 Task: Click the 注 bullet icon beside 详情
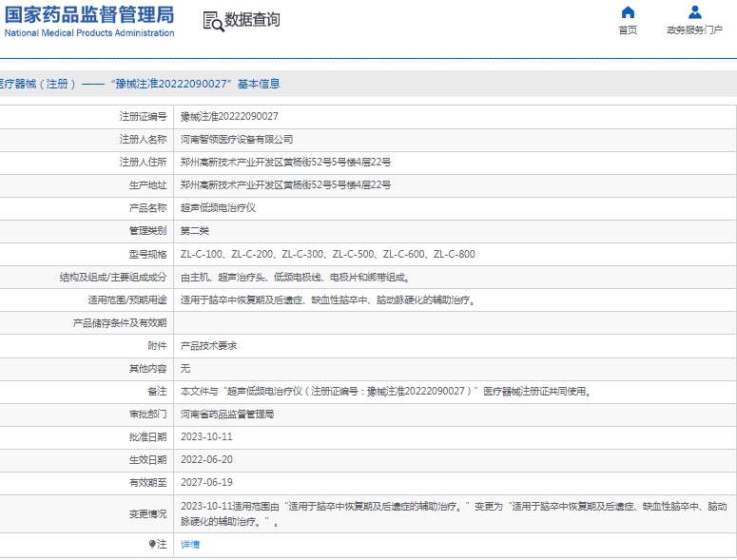coord(152,544)
